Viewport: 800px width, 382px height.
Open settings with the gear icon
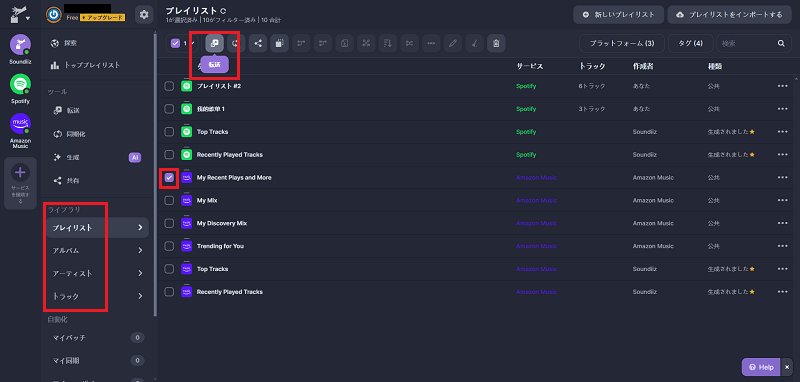point(144,15)
